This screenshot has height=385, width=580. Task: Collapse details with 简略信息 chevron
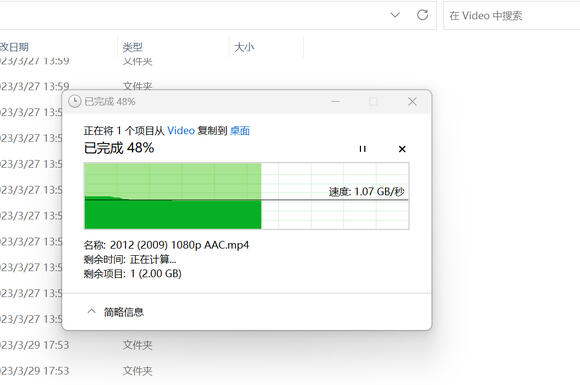coord(91,312)
